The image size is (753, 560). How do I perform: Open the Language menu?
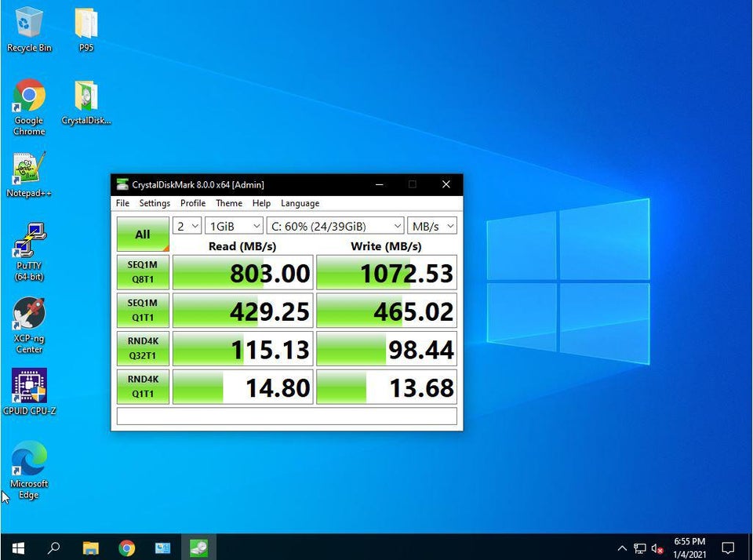(300, 203)
